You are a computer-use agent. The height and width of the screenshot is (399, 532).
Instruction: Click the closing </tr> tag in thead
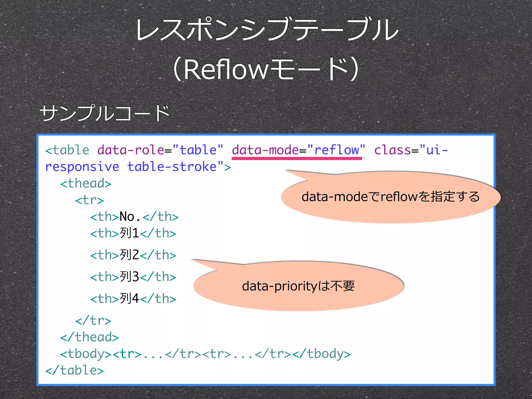pos(93,320)
